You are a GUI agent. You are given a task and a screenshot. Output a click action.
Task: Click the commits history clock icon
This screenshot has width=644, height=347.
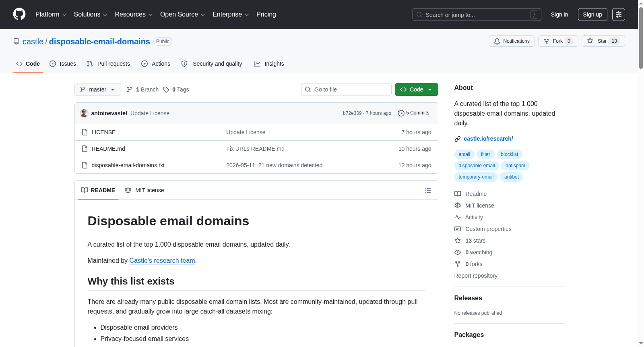pos(401,113)
